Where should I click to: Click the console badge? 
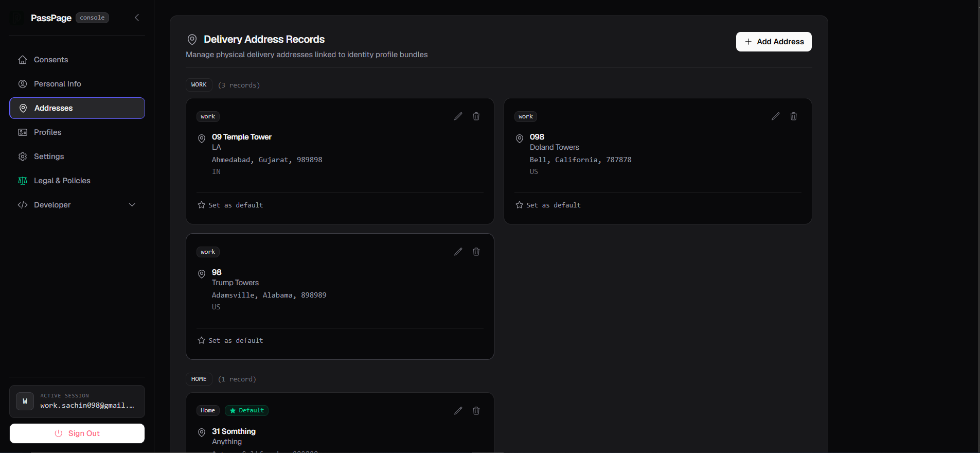tap(92, 18)
